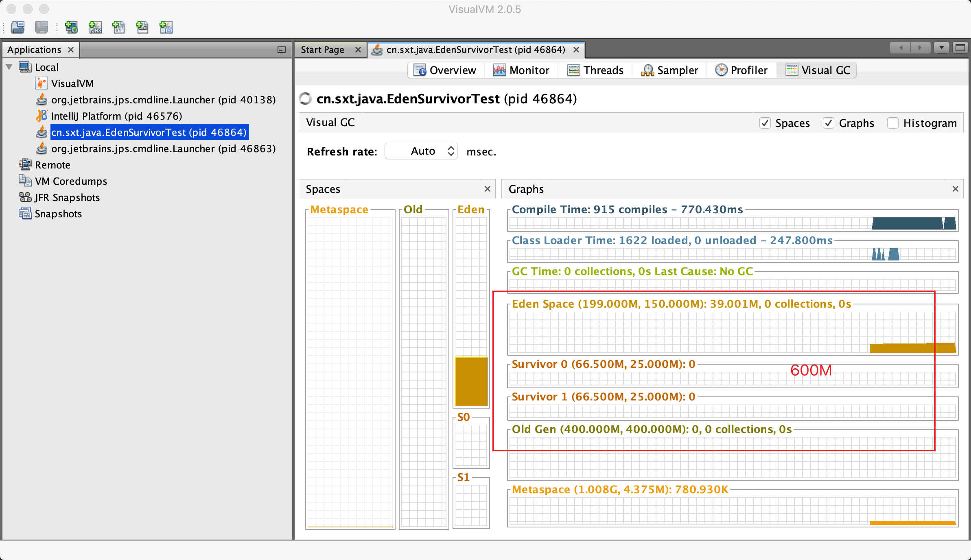Click the Add Application Snapshot icon
Image resolution: width=971 pixels, height=560 pixels.
[166, 27]
